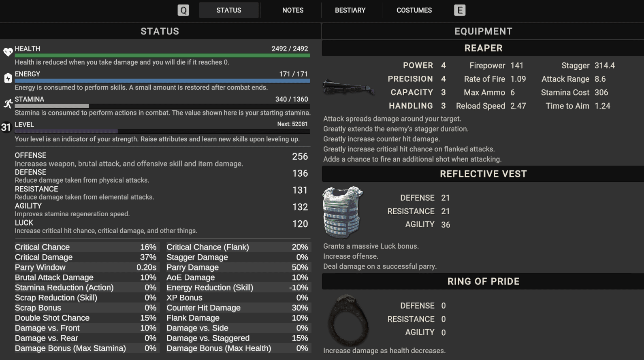
Task: Select the Ring of Pride image
Action: tap(348, 321)
